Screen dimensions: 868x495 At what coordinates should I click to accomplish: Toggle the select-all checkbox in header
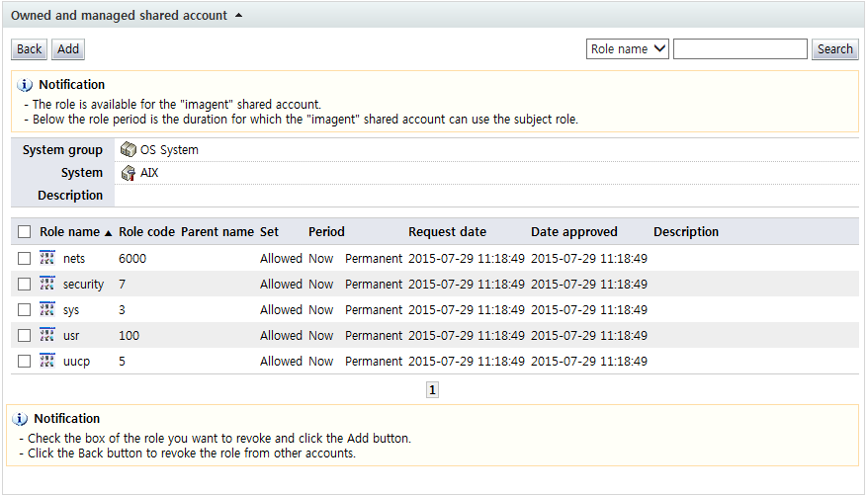(x=25, y=232)
